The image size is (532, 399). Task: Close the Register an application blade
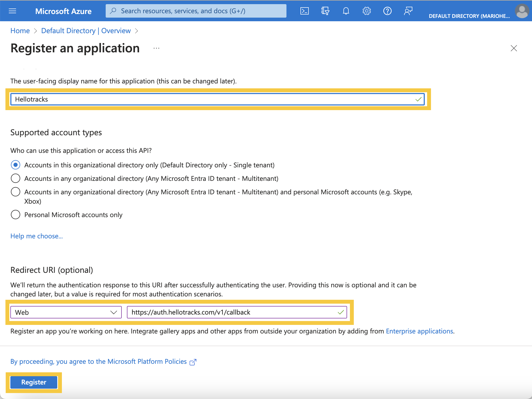point(514,48)
